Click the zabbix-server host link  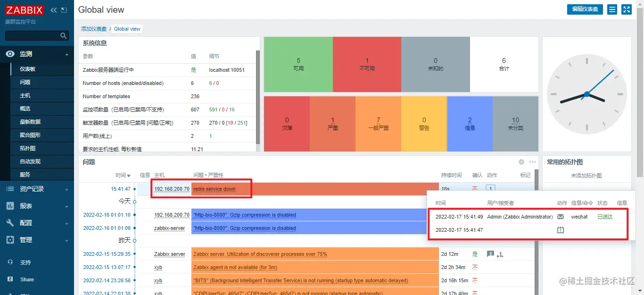pos(170,228)
